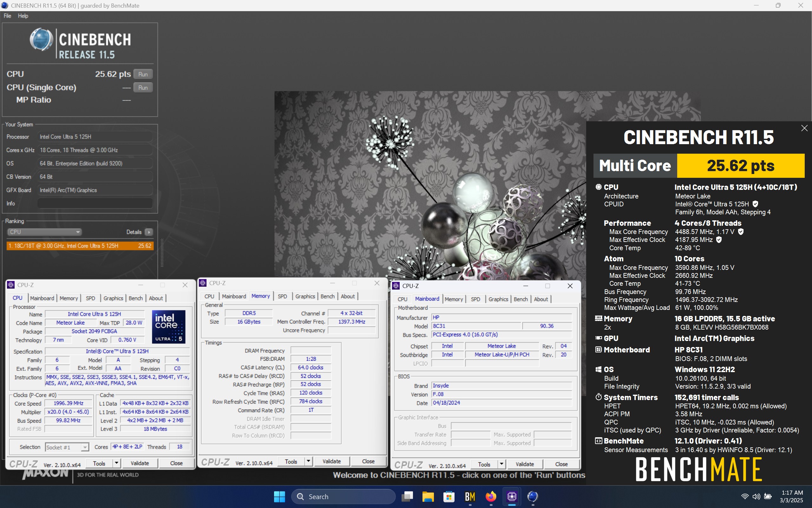Open battery tray icon
Screen dimensions: 812x508
(x=768, y=496)
